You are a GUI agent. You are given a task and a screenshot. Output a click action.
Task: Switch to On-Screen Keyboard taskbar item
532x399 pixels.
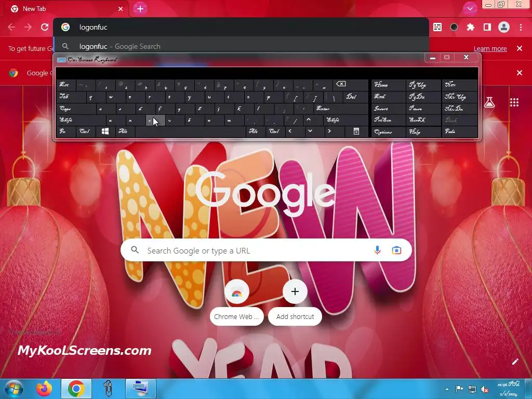140,389
